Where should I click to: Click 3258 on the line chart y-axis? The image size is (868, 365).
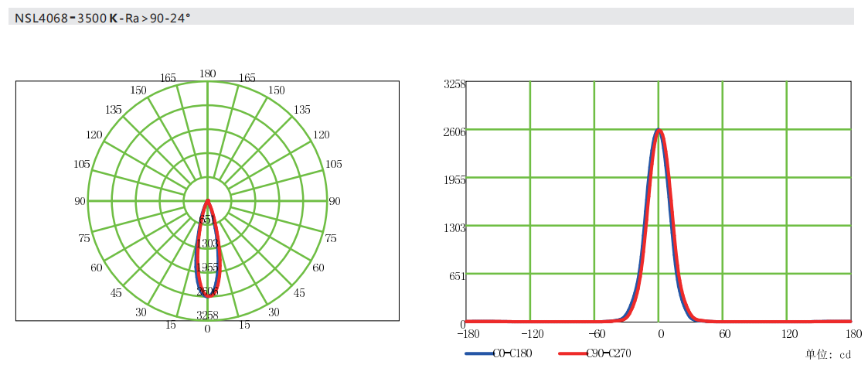coord(455,84)
